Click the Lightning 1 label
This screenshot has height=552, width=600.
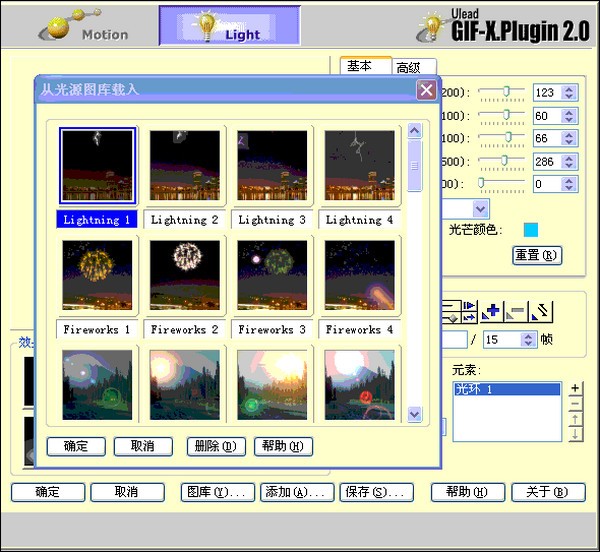(97, 220)
